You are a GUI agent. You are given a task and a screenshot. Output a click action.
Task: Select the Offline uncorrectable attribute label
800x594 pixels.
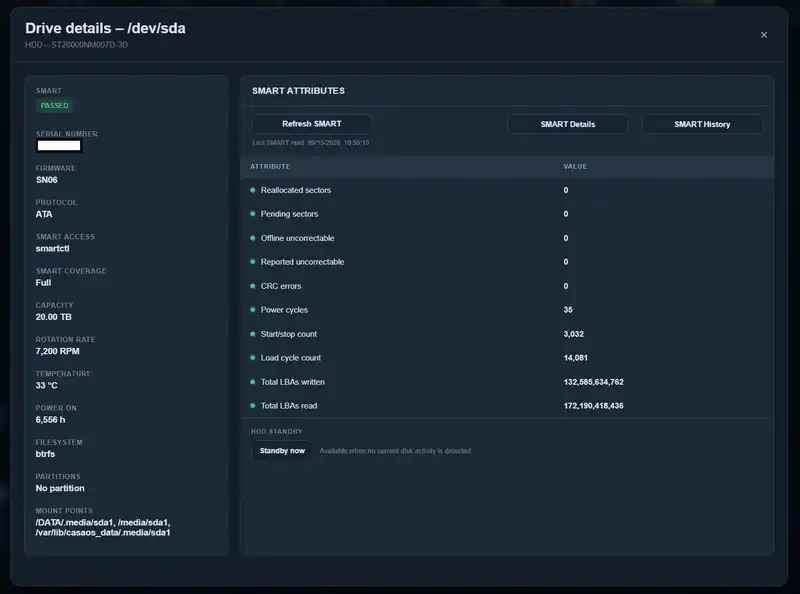click(297, 238)
